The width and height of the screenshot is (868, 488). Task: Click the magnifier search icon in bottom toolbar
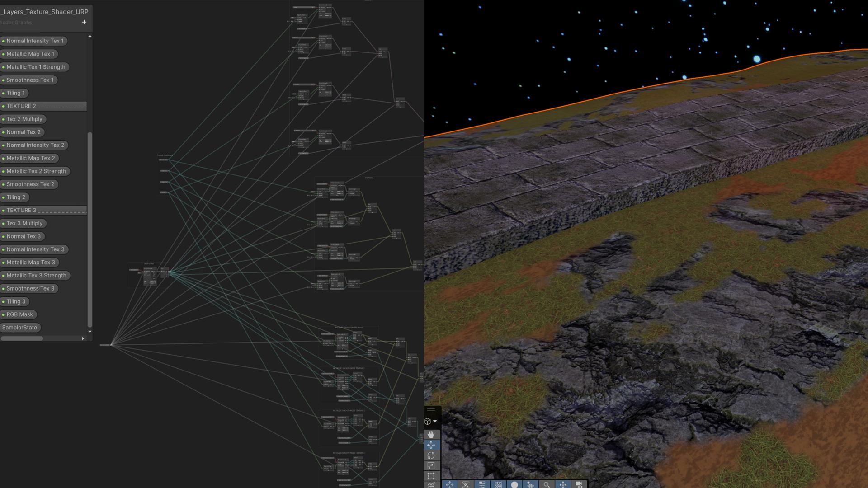coord(547,484)
